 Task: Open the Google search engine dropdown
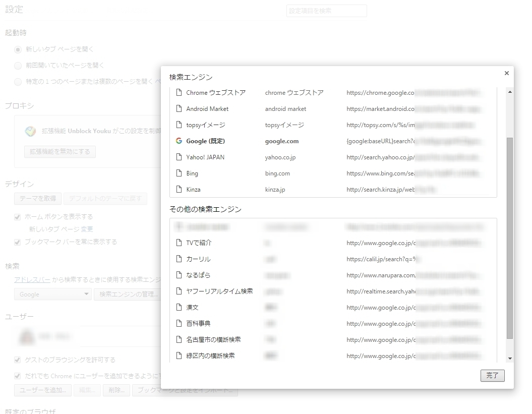coord(53,294)
